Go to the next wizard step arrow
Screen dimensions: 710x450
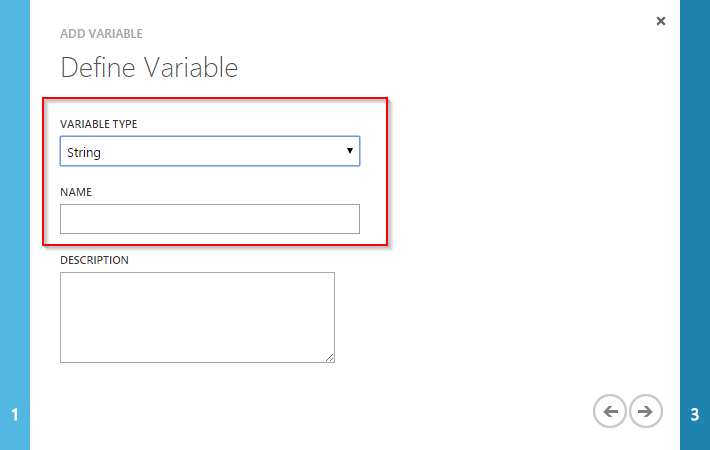[x=646, y=411]
